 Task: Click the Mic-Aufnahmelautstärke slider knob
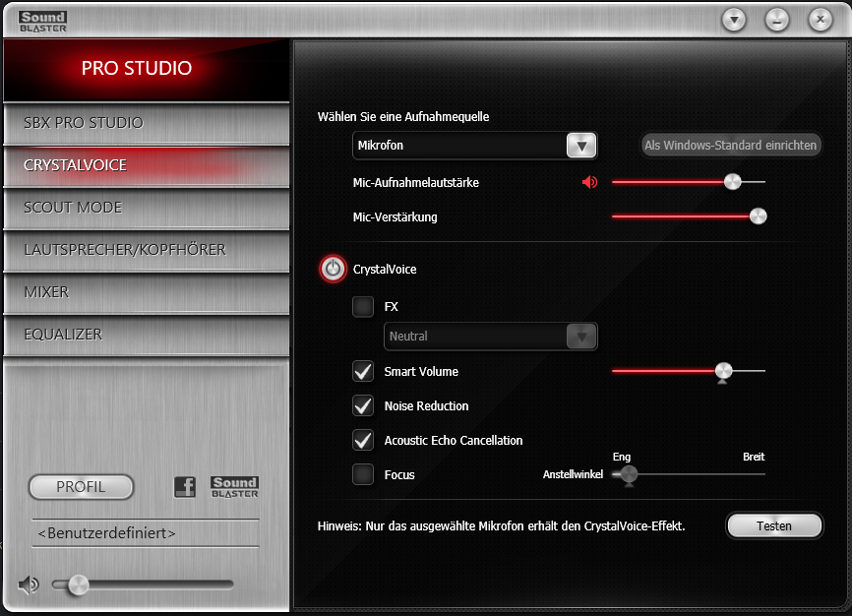(x=732, y=182)
